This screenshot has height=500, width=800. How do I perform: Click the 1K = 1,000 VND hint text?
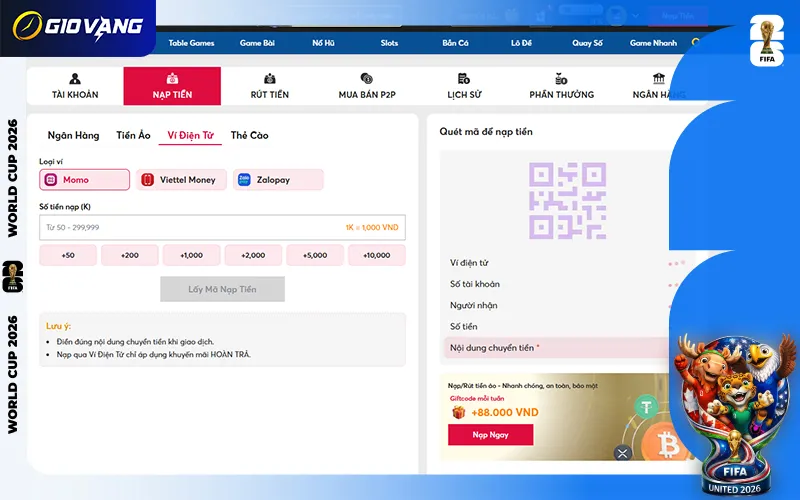(x=372, y=228)
